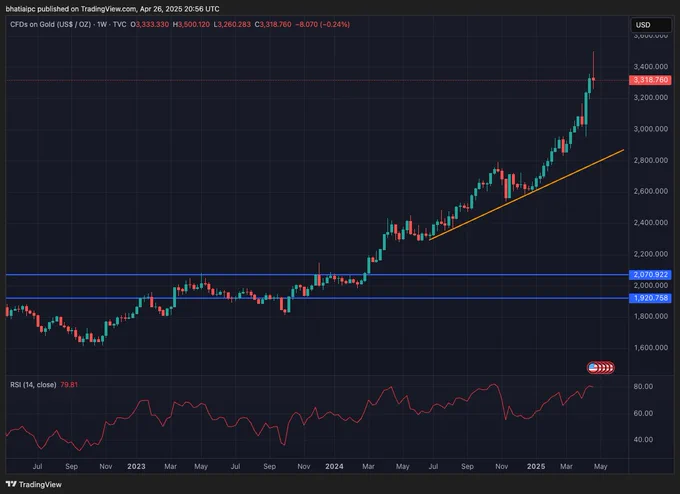Click the close price value 3,318.760
680x494 pixels.
pyautogui.click(x=275, y=24)
